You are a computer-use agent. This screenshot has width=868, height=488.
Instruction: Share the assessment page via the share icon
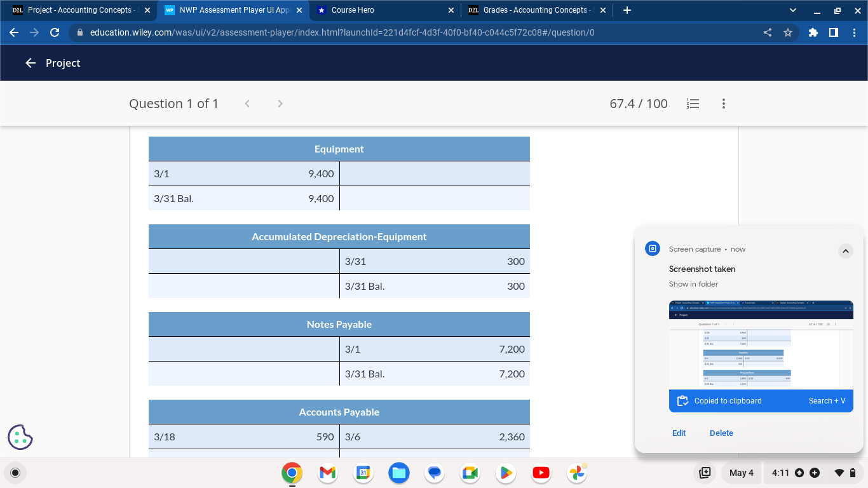click(767, 32)
